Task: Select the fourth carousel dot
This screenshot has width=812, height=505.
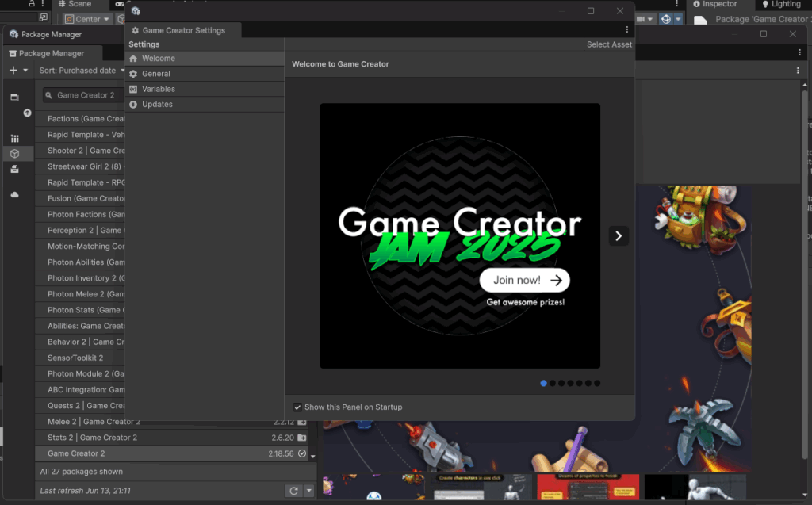Action: pyautogui.click(x=570, y=383)
